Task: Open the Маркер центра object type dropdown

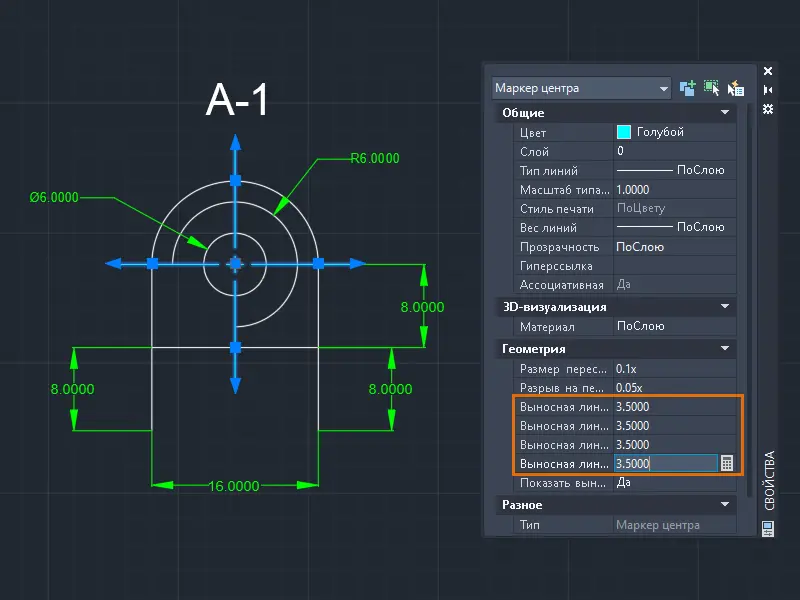Action: (664, 88)
